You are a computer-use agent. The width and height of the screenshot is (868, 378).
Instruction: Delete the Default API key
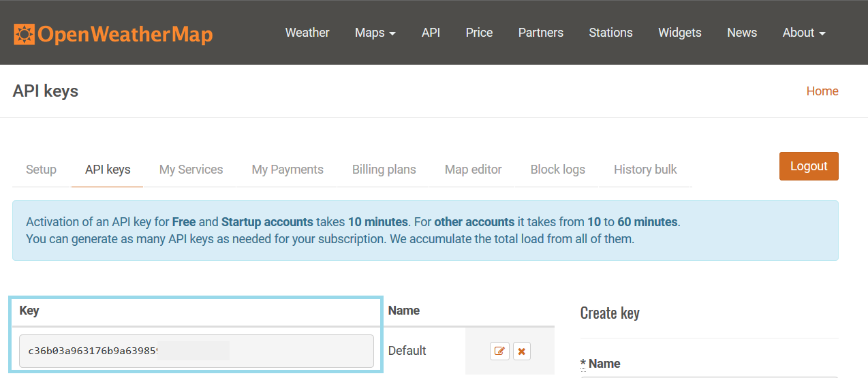tap(522, 351)
